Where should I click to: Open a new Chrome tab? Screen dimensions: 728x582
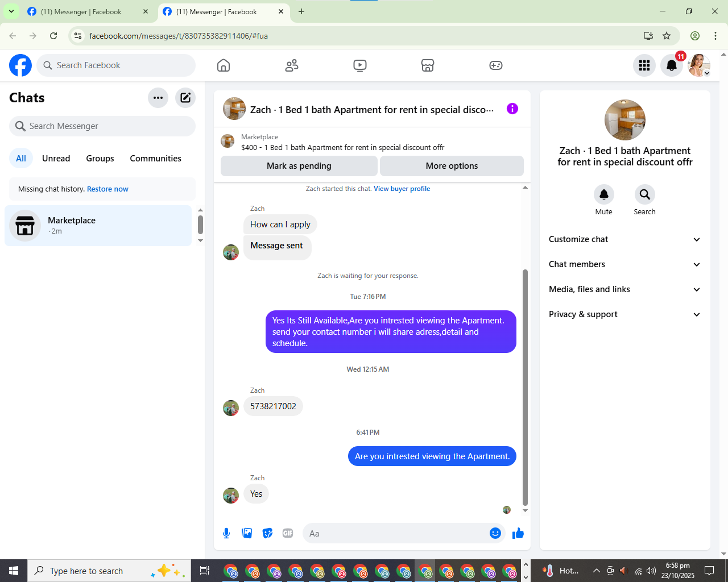pos(301,11)
